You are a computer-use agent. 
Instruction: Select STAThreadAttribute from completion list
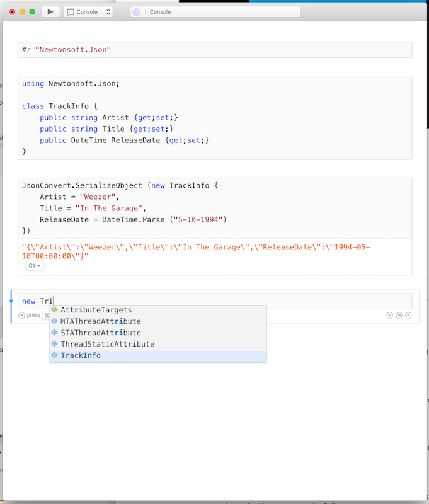point(158,333)
